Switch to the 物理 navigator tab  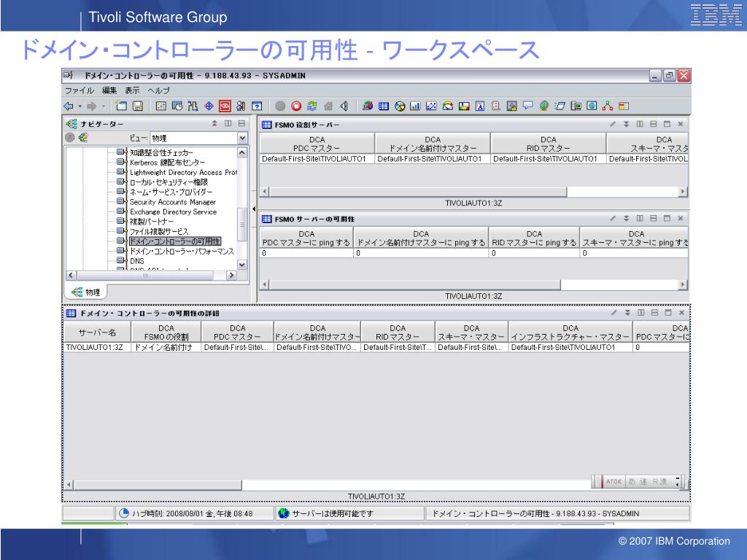click(x=86, y=292)
